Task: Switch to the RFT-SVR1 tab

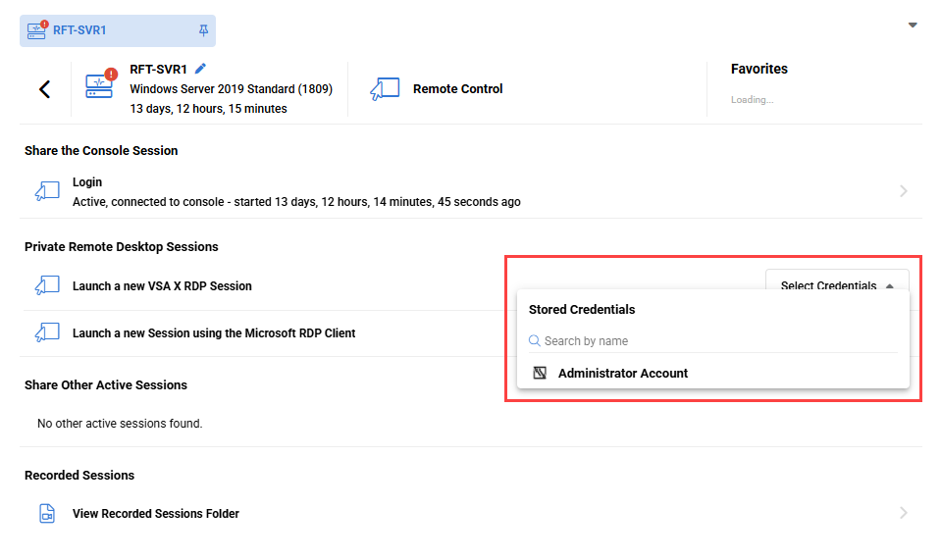Action: 79,30
